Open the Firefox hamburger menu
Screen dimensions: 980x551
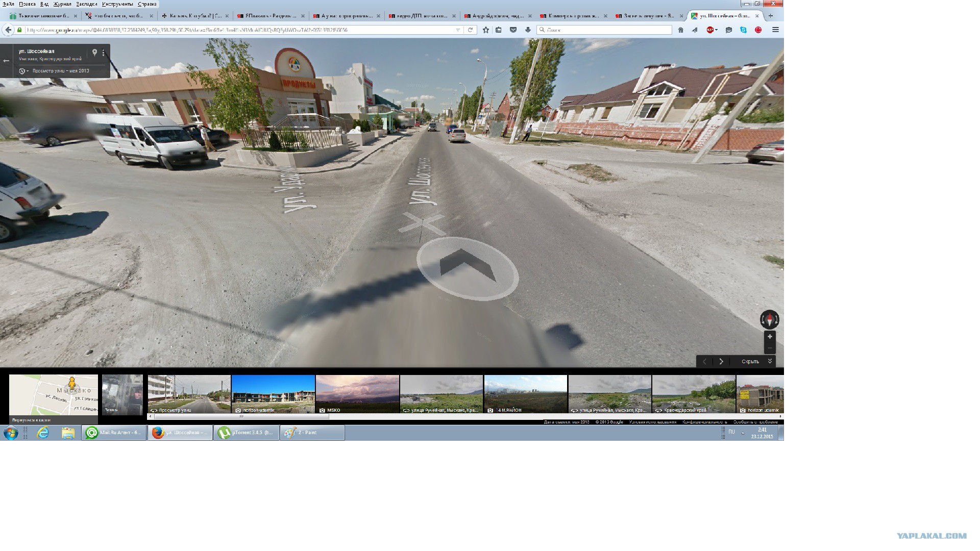tap(775, 30)
